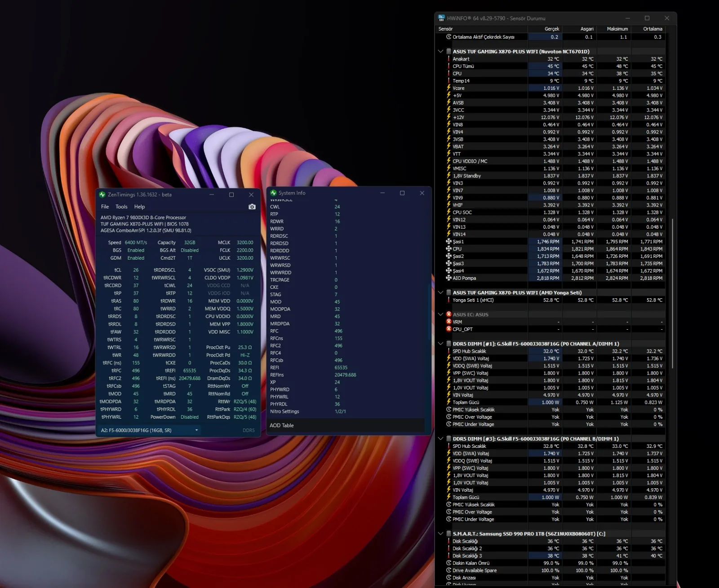Click the HWiNFO title bar app icon
719x588 pixels.
(x=441, y=18)
